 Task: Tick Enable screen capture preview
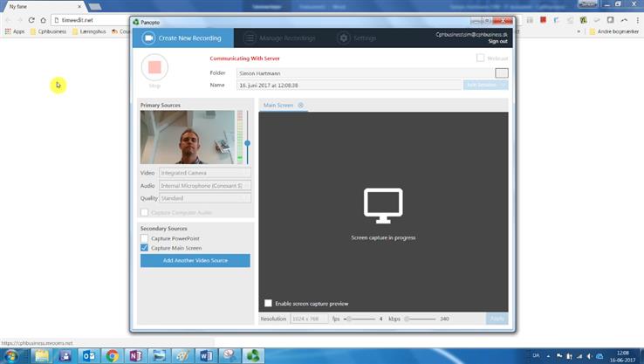click(268, 303)
